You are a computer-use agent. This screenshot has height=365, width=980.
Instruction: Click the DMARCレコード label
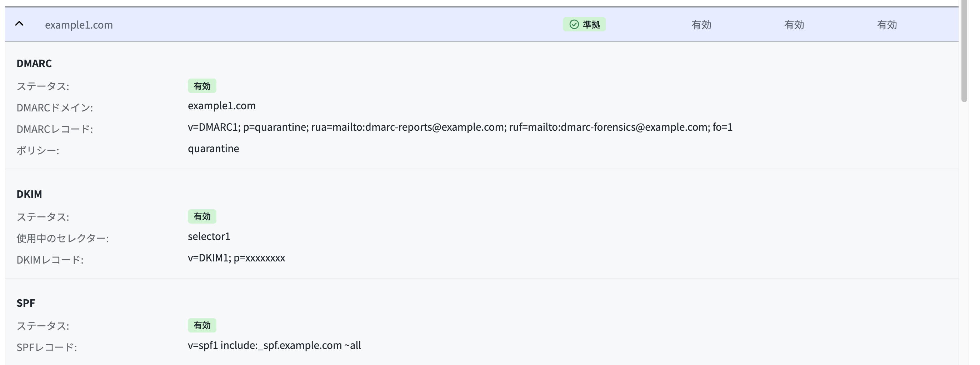click(55, 129)
